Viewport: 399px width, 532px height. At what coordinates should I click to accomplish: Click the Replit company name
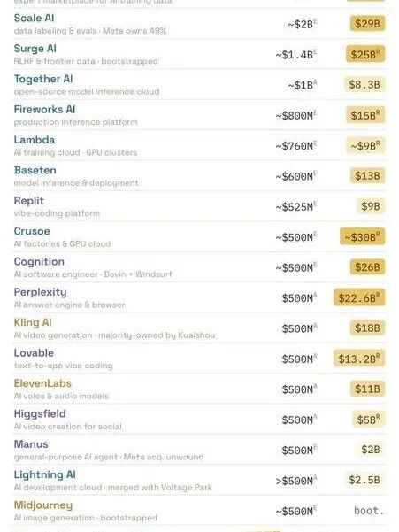[x=29, y=201]
